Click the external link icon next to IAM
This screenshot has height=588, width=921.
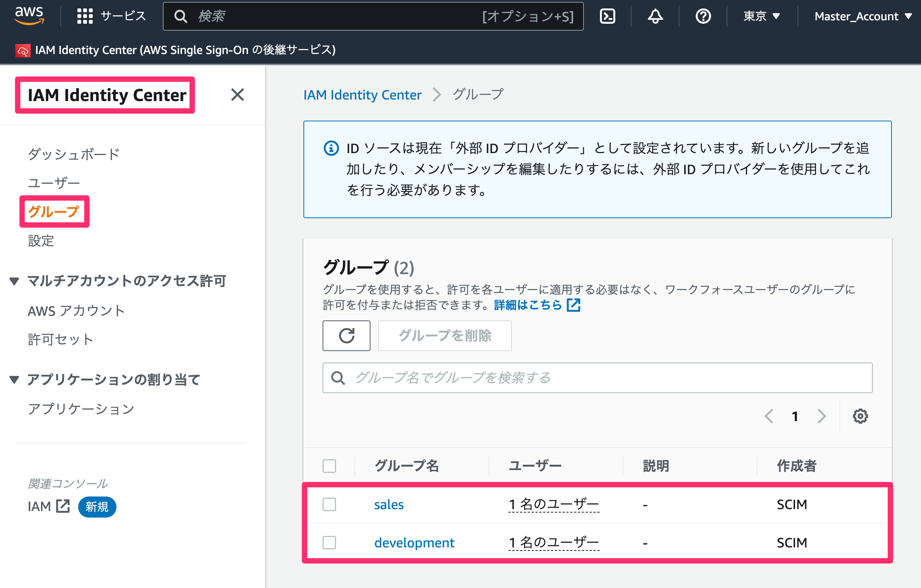coord(63,506)
